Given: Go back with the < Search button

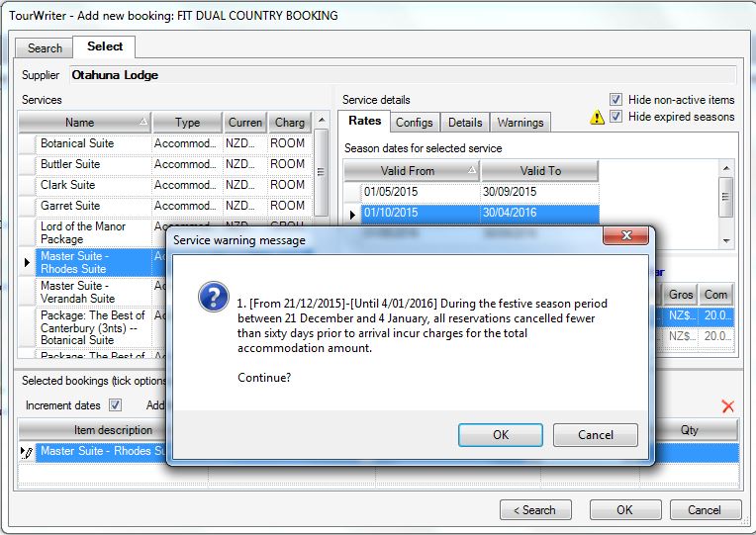Looking at the screenshot, I should [x=535, y=510].
